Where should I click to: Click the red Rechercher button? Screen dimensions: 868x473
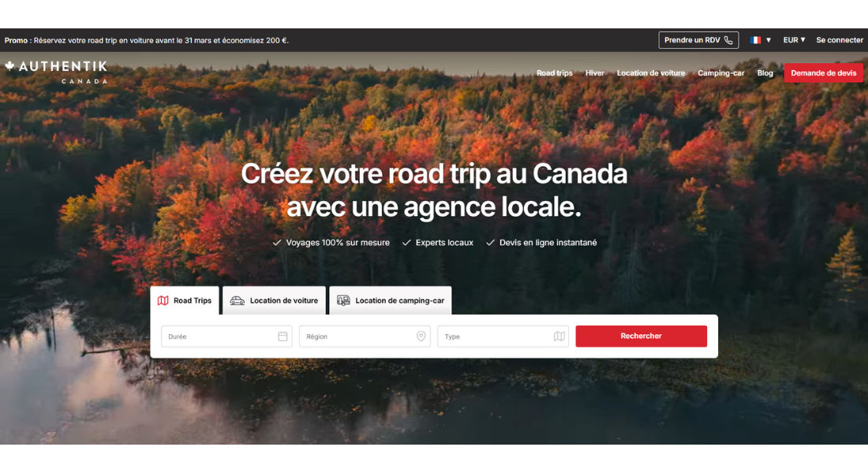(x=641, y=337)
